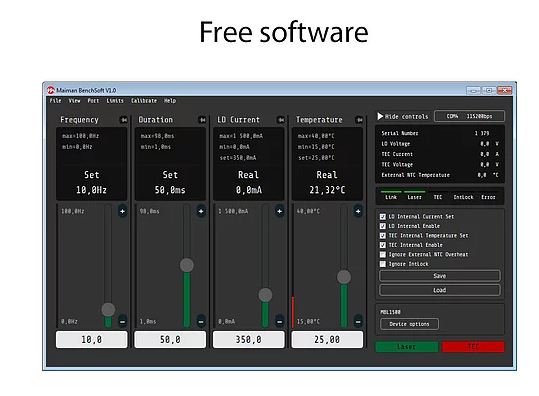Click the Save button
The image size is (539, 396).
pos(440,276)
